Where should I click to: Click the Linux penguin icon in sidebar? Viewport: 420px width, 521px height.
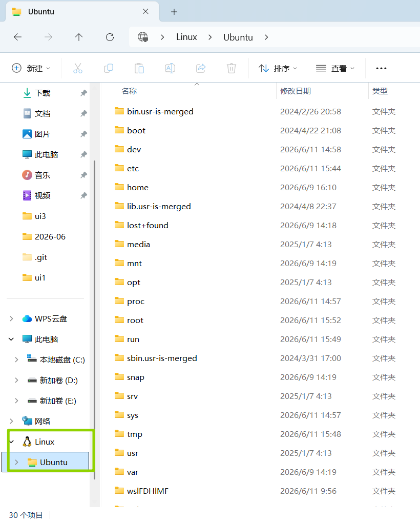(27, 442)
